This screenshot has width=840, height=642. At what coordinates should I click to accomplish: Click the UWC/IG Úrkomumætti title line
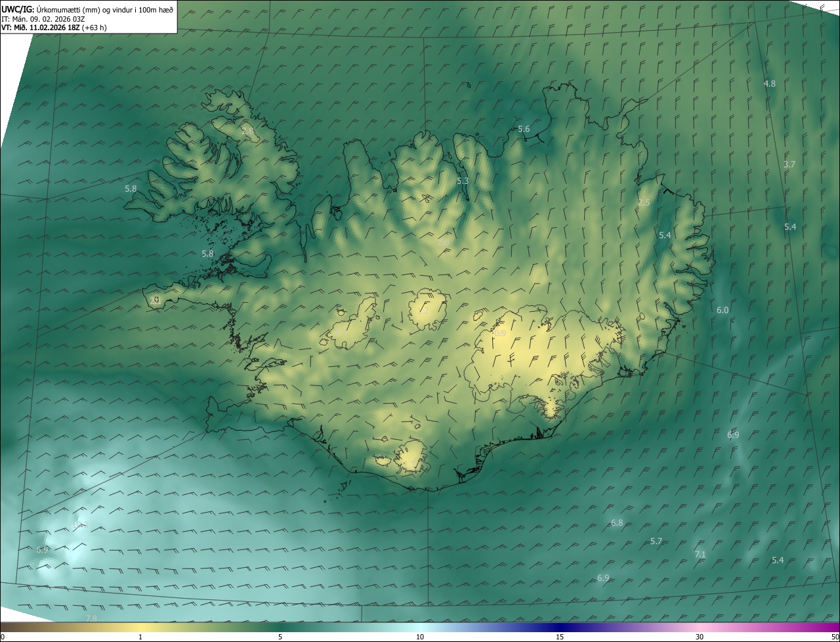(87, 9)
